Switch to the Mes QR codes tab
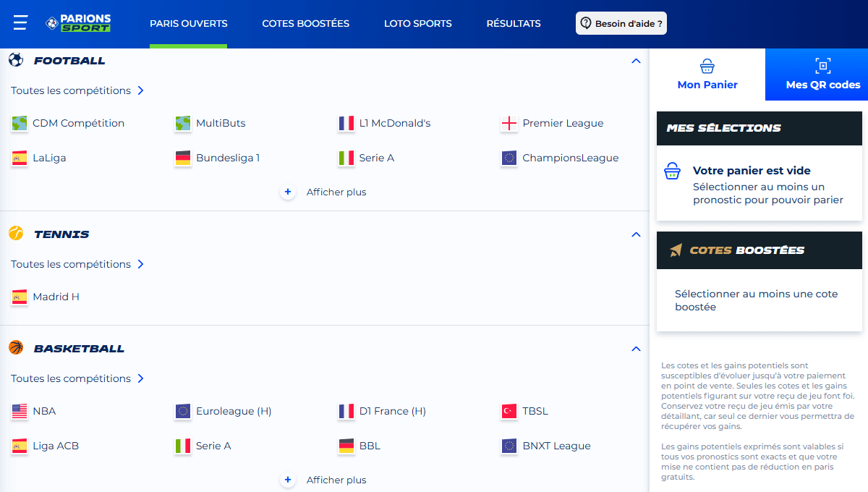 [817, 75]
